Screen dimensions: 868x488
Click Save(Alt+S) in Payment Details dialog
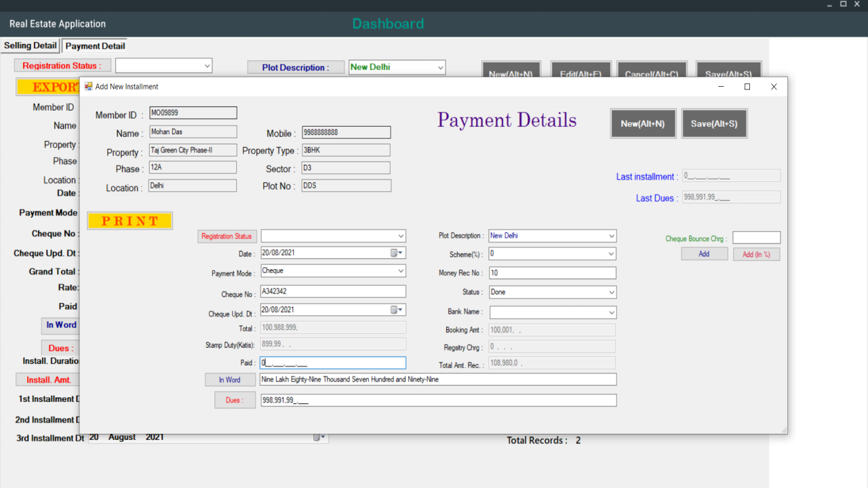[714, 123]
